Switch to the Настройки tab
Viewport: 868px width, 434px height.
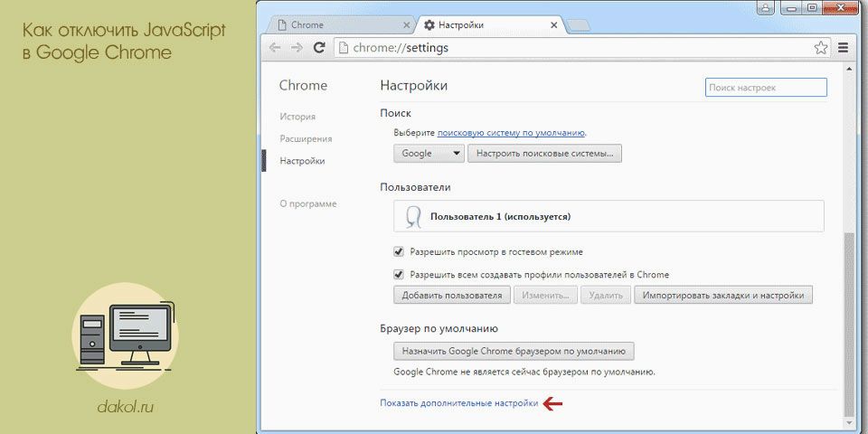click(490, 25)
